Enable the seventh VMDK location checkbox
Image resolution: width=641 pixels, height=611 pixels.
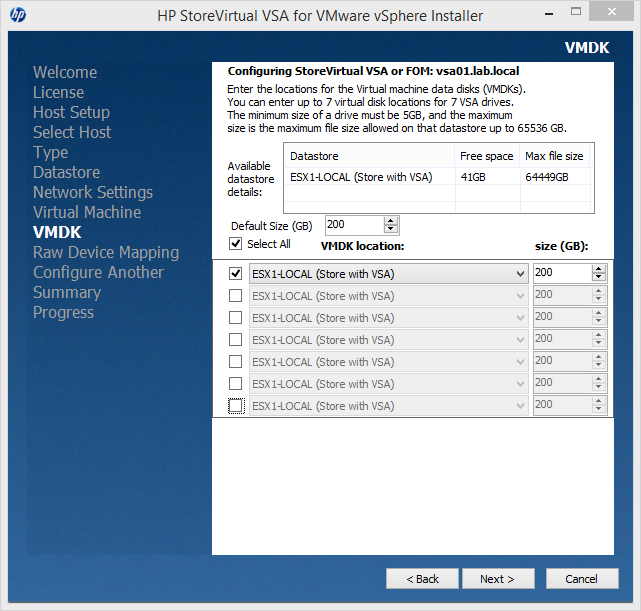point(235,406)
